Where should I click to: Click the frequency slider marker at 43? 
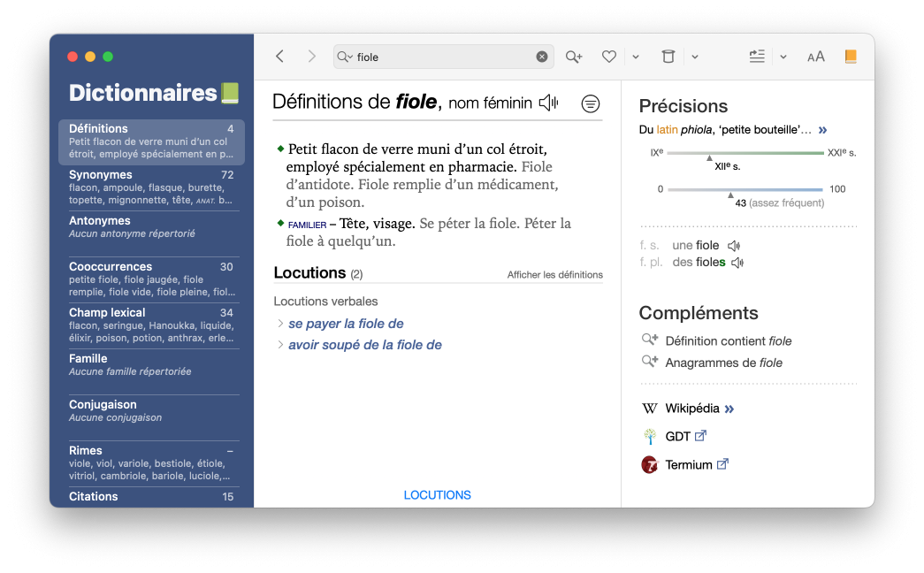pos(730,194)
